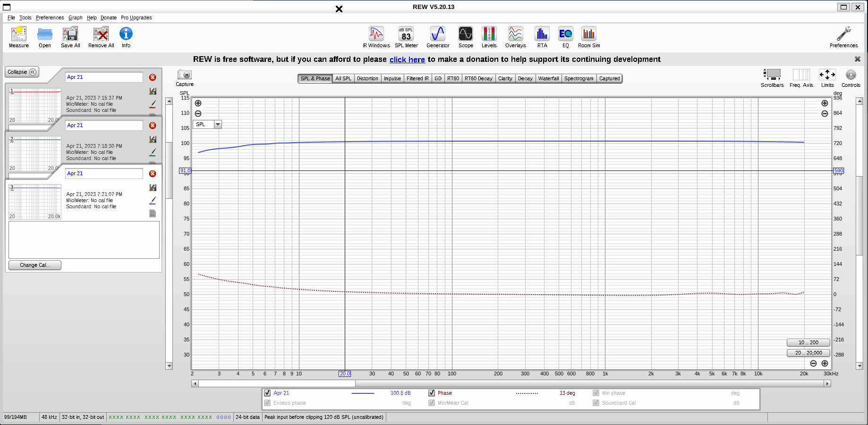This screenshot has width=868, height=425.
Task: Toggle the Apr 21 trace checkbox
Action: click(267, 393)
